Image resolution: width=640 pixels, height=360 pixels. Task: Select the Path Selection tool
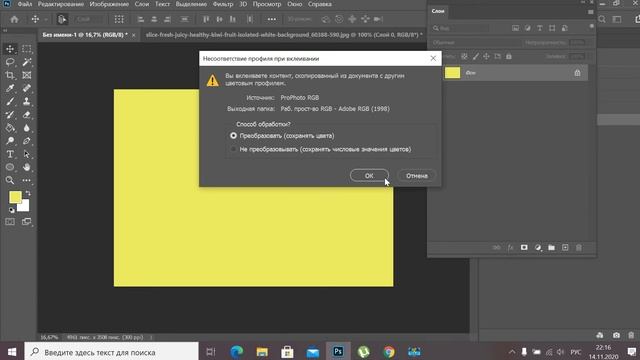click(x=27, y=154)
